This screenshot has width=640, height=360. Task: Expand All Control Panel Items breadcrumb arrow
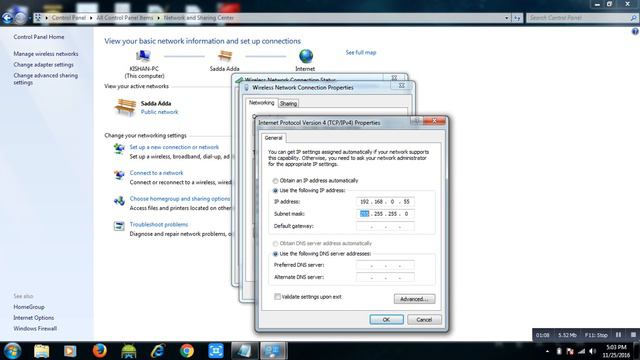click(x=158, y=18)
